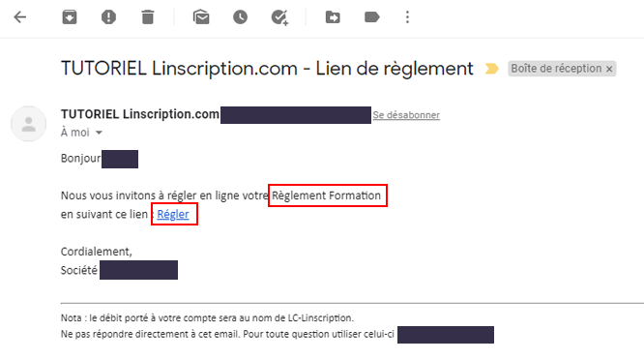Archive this email
644x360 pixels.
(x=70, y=17)
